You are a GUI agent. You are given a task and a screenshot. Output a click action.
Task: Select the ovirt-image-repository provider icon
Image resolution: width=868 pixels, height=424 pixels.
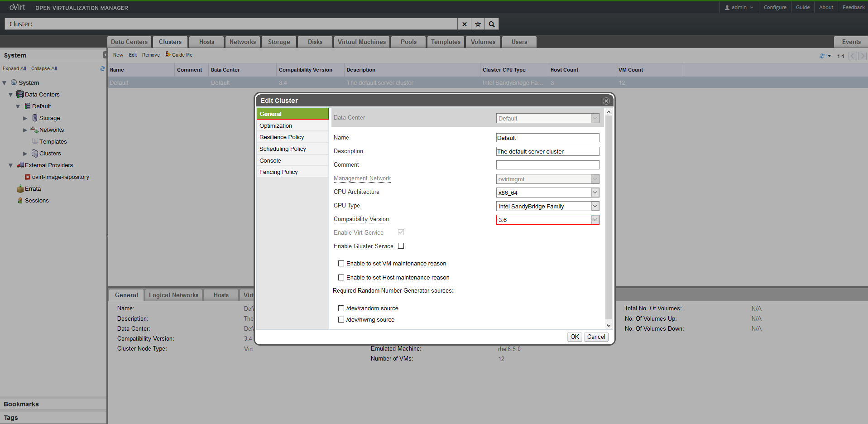click(x=28, y=177)
